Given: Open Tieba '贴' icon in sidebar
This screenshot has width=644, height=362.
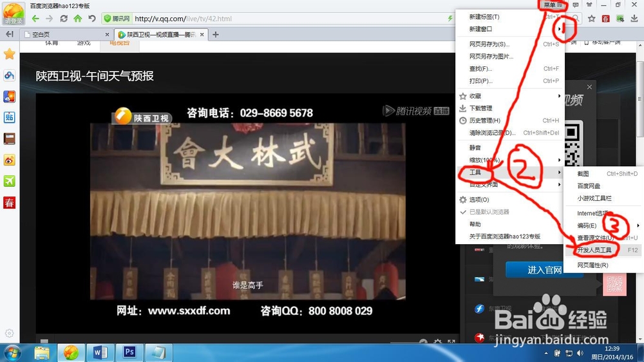Looking at the screenshot, I should point(9,117).
